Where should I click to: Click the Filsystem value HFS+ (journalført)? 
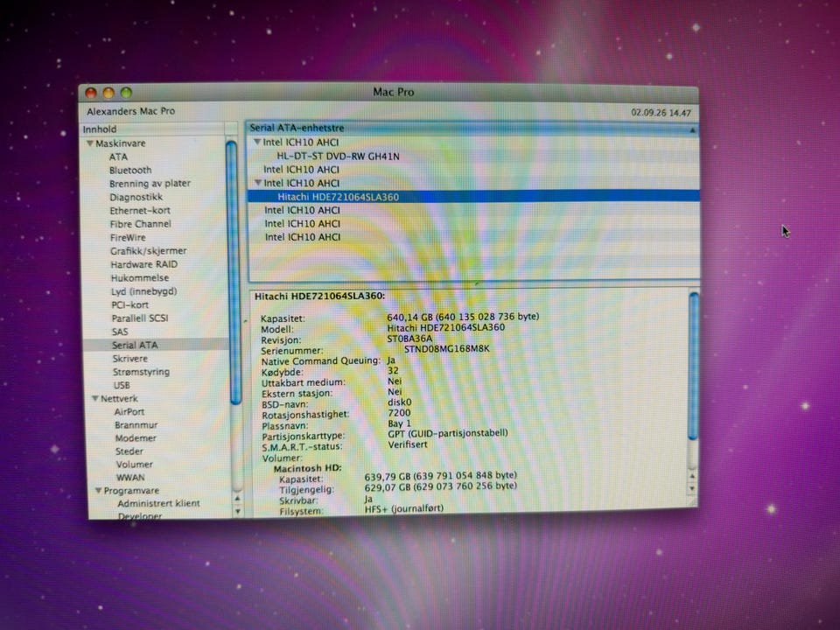pyautogui.click(x=404, y=508)
